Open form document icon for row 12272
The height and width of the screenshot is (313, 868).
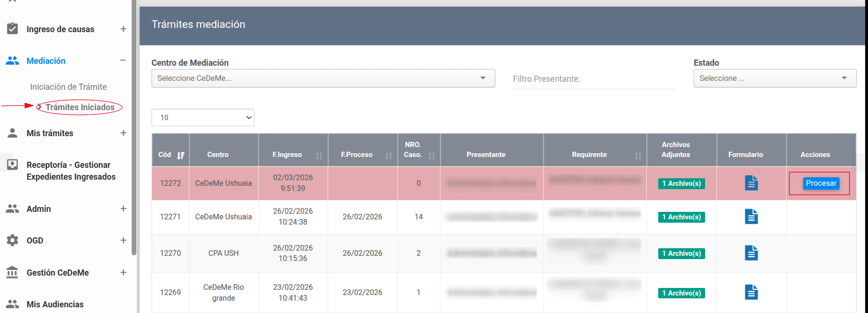[751, 183]
